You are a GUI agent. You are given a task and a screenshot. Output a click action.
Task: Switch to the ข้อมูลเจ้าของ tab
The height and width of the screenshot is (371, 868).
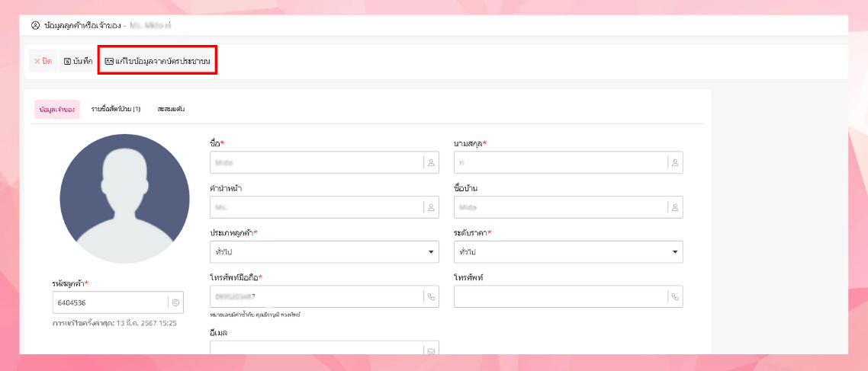coord(56,109)
